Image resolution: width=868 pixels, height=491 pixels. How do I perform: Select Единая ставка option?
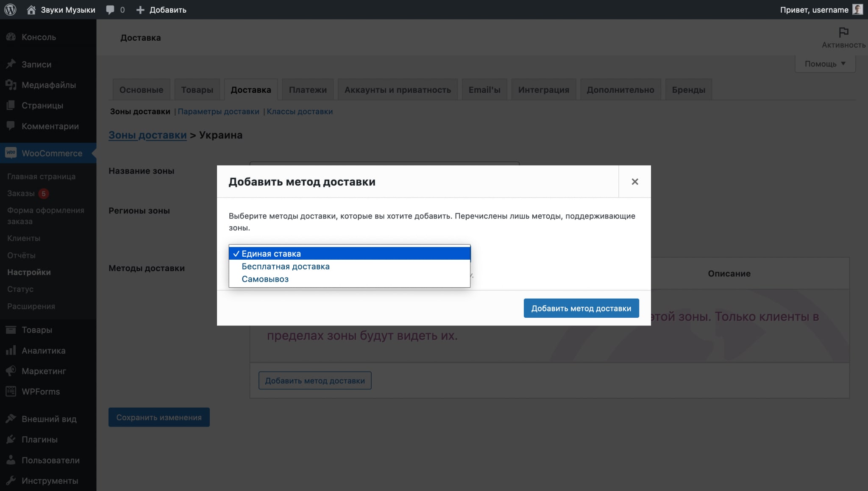pos(350,253)
